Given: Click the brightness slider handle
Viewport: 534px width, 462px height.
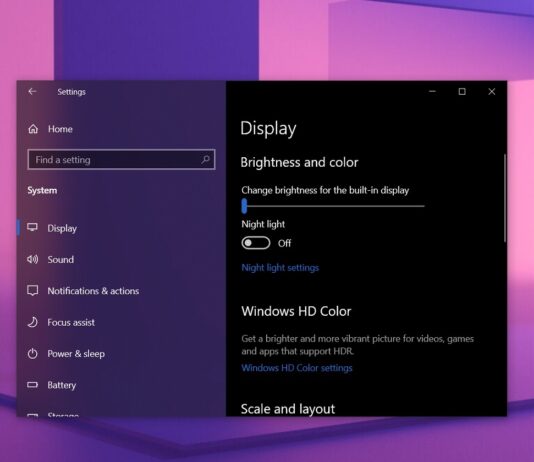Looking at the screenshot, I should (x=244, y=206).
